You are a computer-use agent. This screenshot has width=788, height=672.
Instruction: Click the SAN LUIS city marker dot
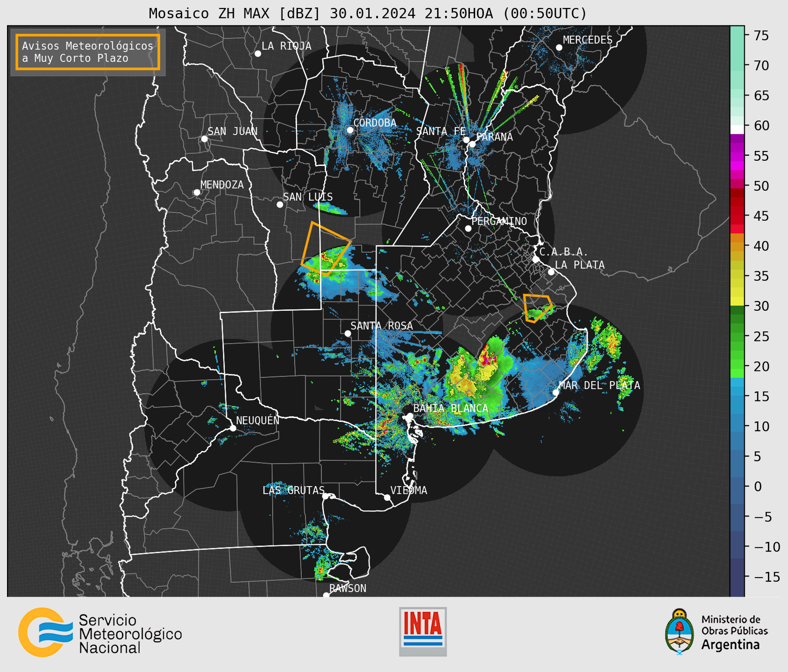[280, 205]
